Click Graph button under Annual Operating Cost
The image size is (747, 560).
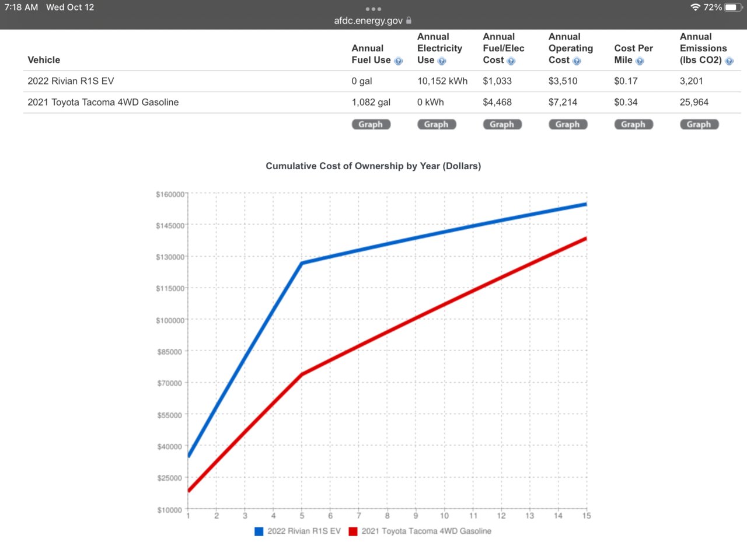pos(568,124)
